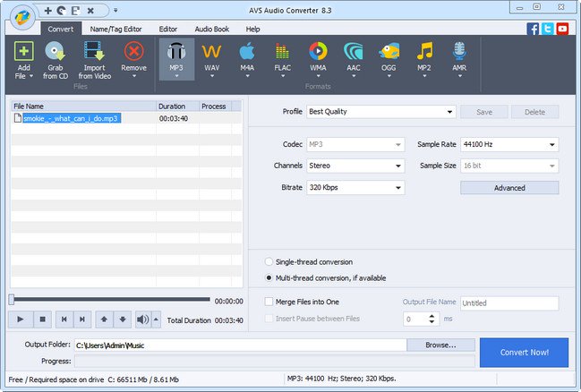The width and height of the screenshot is (581, 392).
Task: Expand the Bitrate dropdown
Action: 355,188
